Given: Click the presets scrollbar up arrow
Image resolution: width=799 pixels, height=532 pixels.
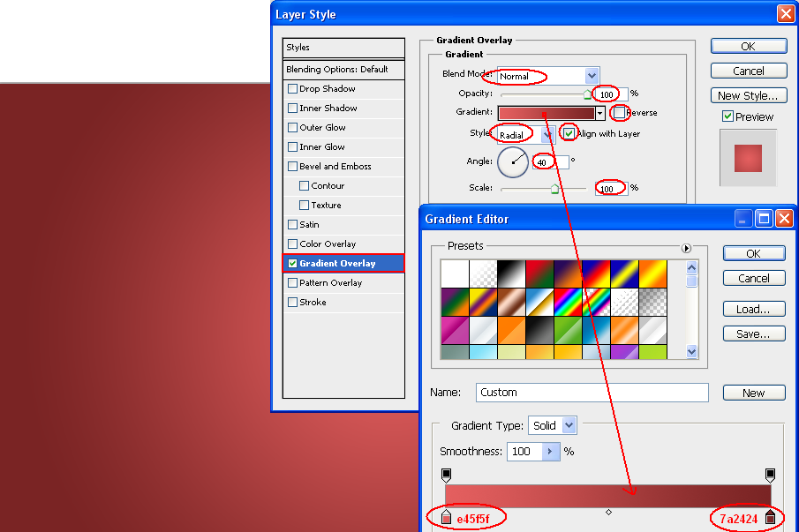Looking at the screenshot, I should click(x=691, y=267).
